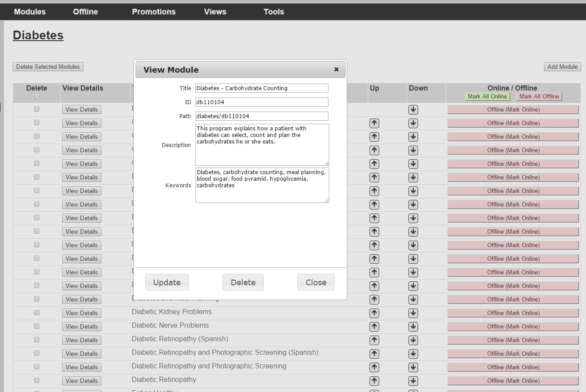Click the Mark All Online button

[x=487, y=97]
